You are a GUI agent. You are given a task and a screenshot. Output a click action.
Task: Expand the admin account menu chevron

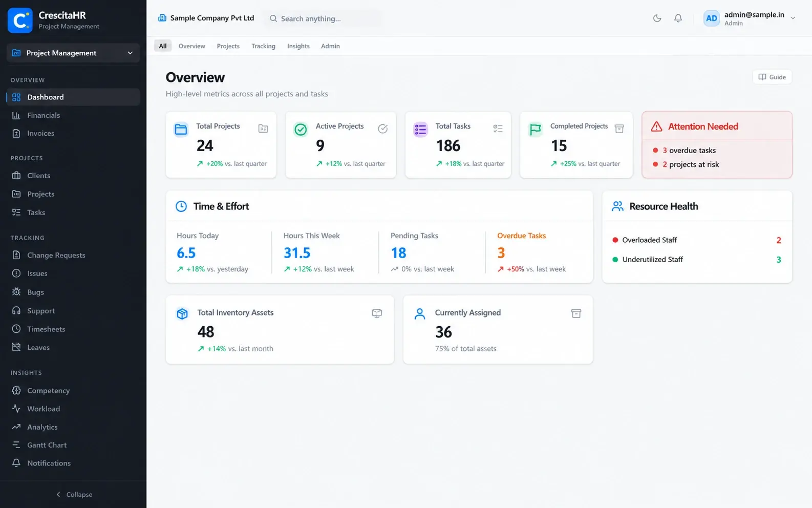[x=793, y=18]
